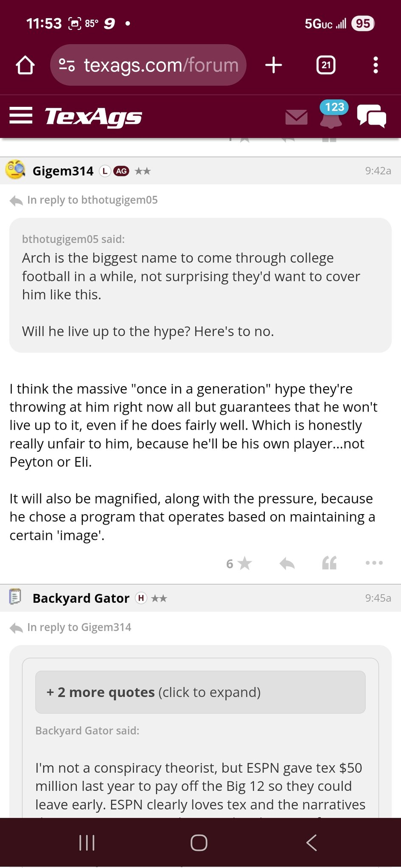Go to the TexAgs logo homepage
This screenshot has width=401, height=868.
93,117
